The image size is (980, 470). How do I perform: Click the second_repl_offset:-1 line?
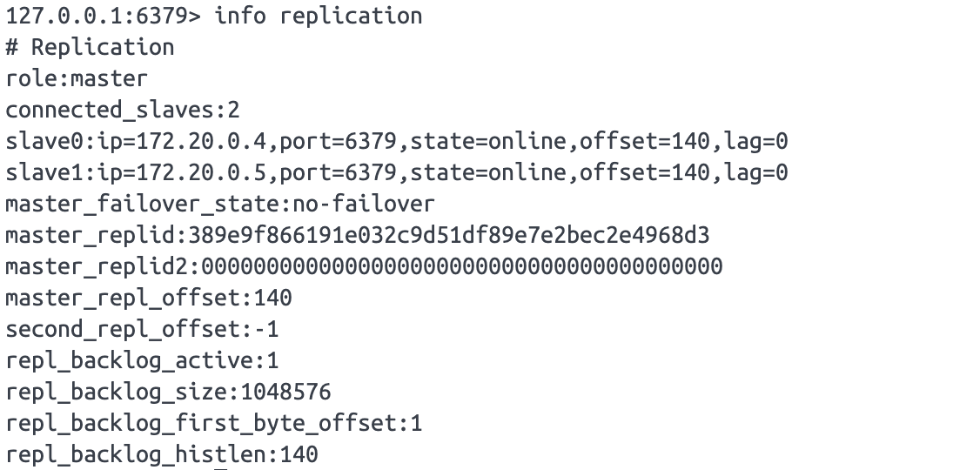point(142,329)
